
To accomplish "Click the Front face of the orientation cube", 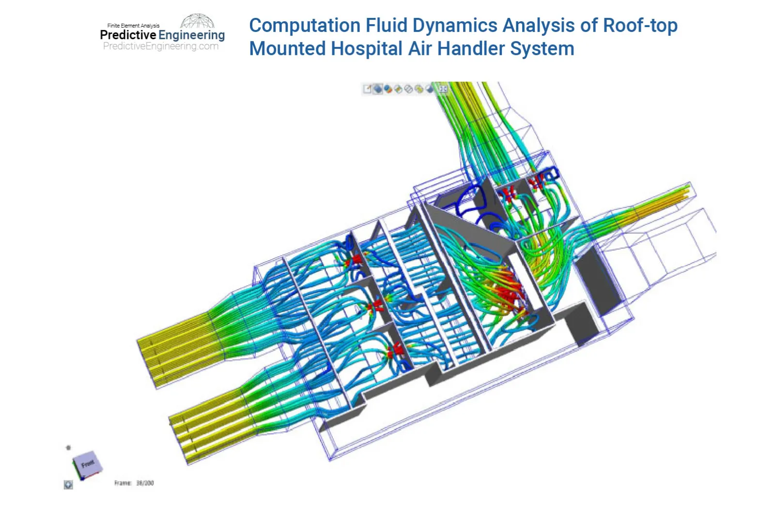I will click(x=88, y=464).
